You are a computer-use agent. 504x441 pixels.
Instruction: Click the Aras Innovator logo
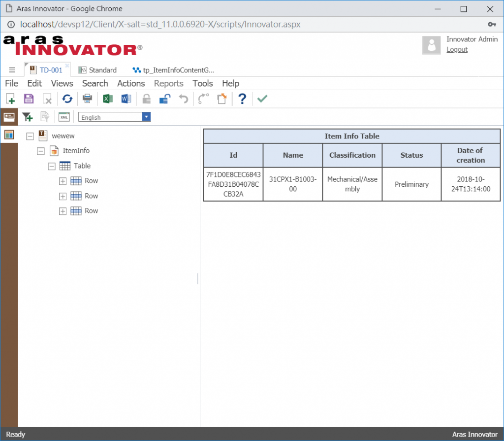(73, 46)
